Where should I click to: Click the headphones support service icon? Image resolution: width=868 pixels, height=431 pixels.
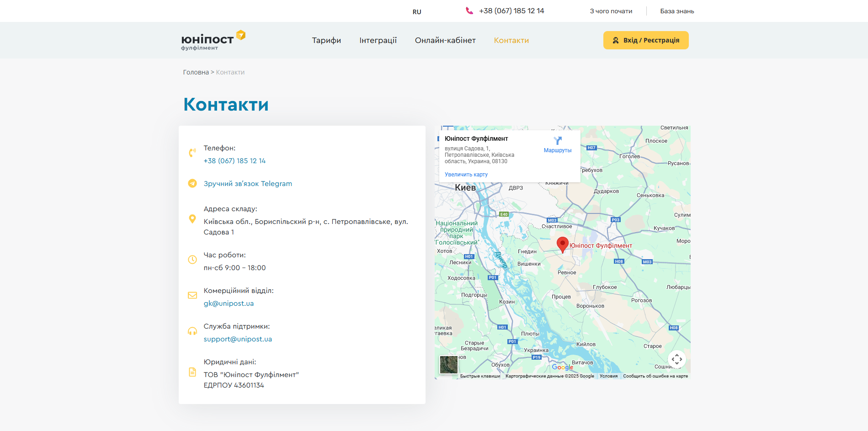(x=192, y=331)
